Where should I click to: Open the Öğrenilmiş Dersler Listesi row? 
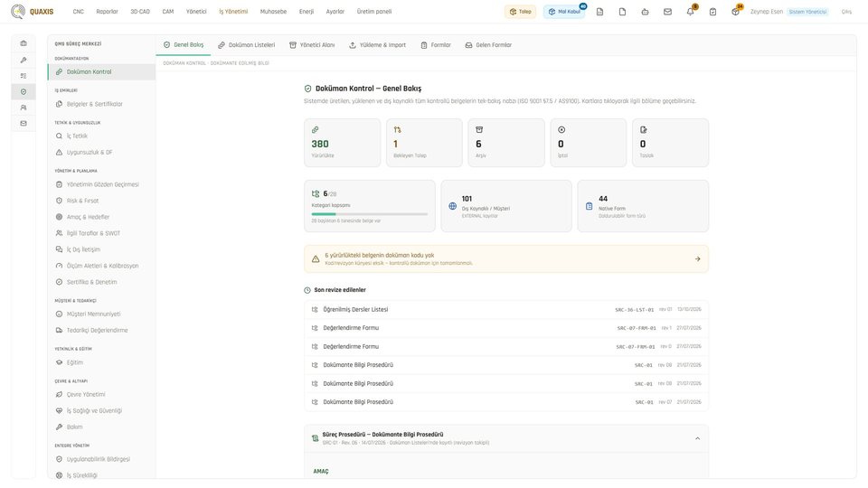(x=506, y=310)
